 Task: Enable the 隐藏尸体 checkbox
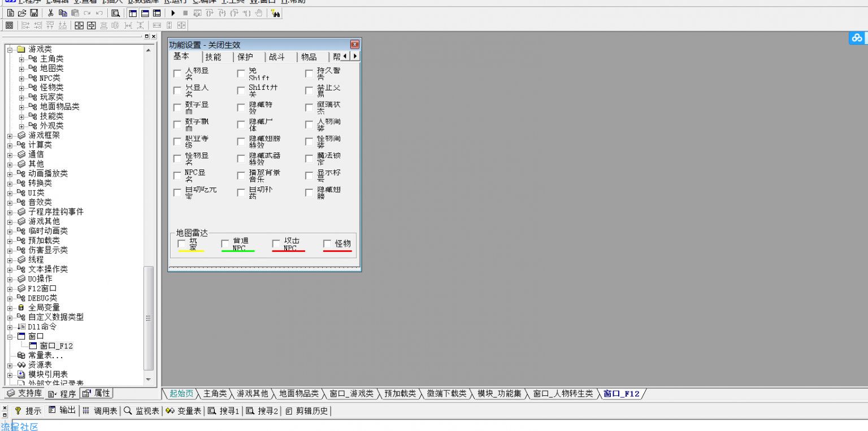pos(241,125)
